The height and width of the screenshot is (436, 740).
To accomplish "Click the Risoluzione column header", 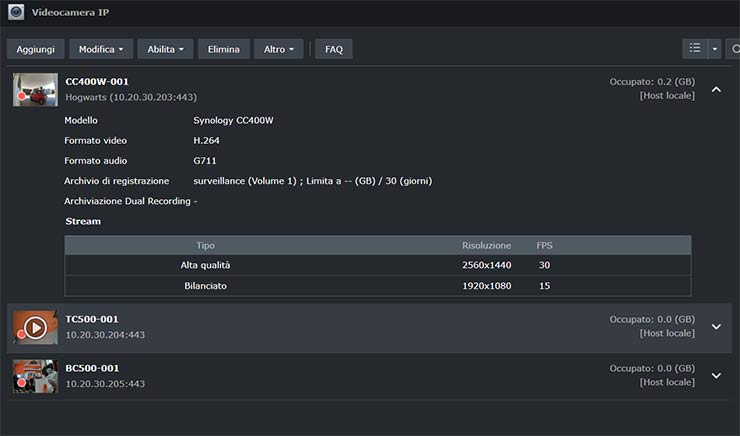I will pos(486,245).
